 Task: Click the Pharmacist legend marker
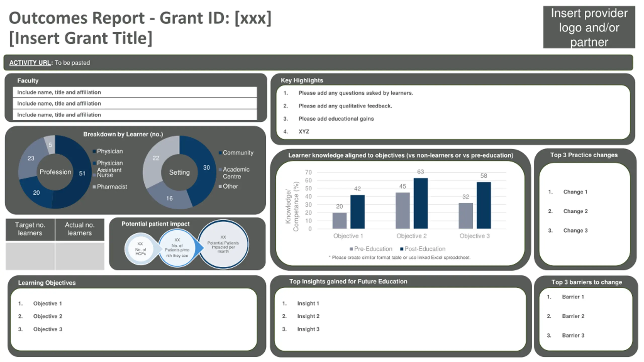(94, 187)
